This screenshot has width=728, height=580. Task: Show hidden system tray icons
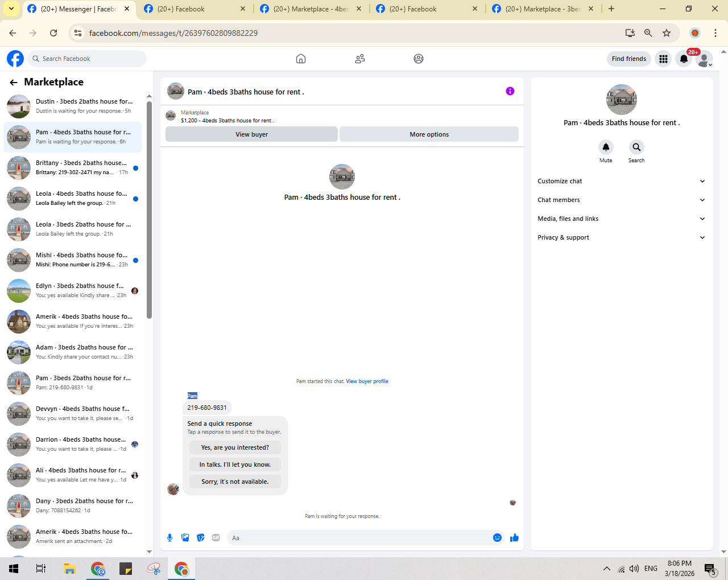coord(607,569)
